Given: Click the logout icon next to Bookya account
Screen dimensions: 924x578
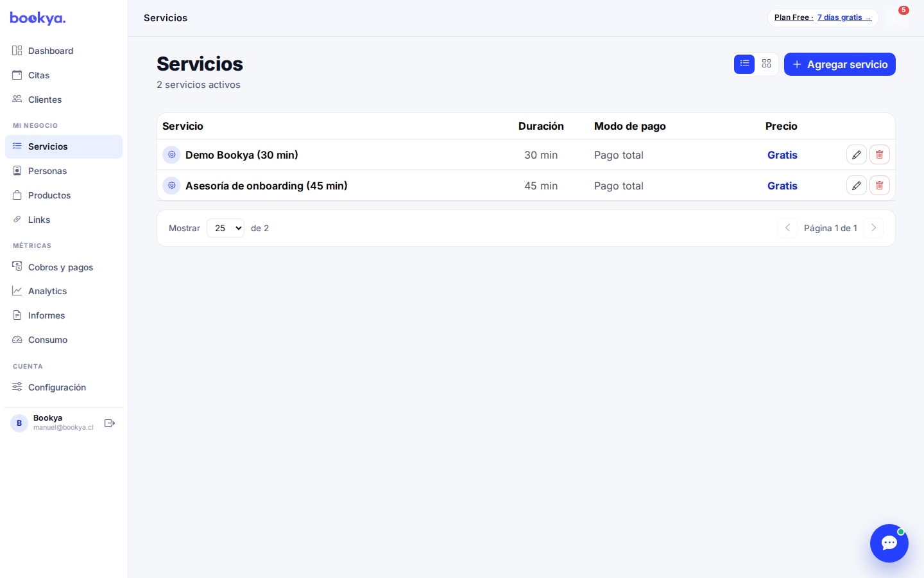Looking at the screenshot, I should click(110, 423).
